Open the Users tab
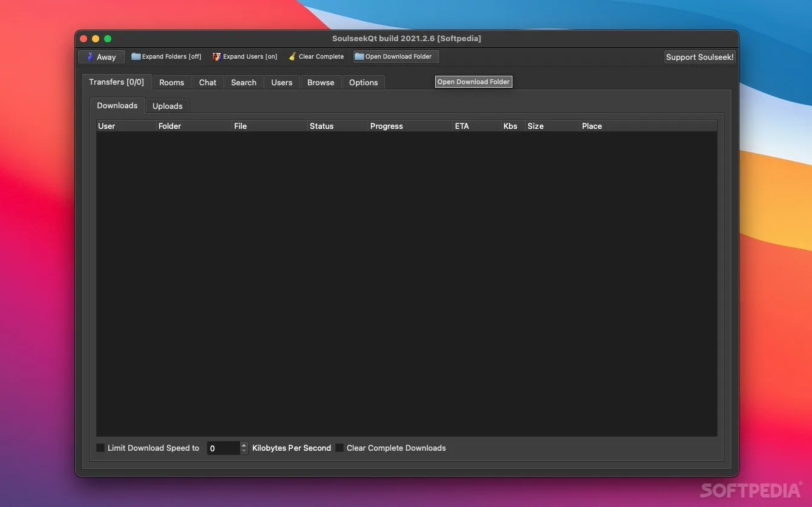 [x=282, y=82]
